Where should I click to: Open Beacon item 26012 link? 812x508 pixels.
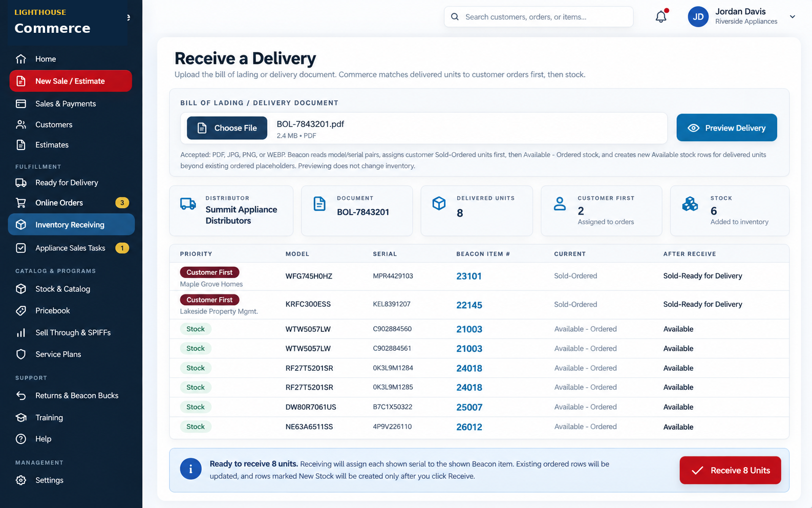469,427
